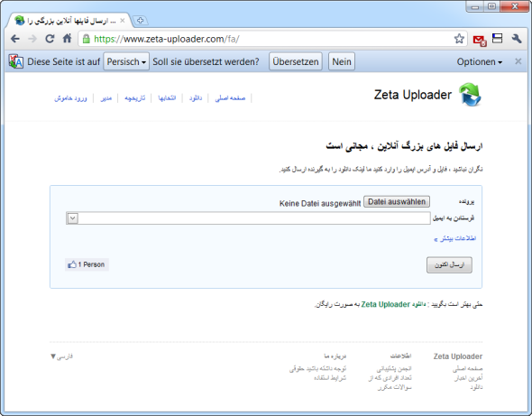The width and height of the screenshot is (532, 416).
Task: Click the browser back arrow
Action: [15, 39]
